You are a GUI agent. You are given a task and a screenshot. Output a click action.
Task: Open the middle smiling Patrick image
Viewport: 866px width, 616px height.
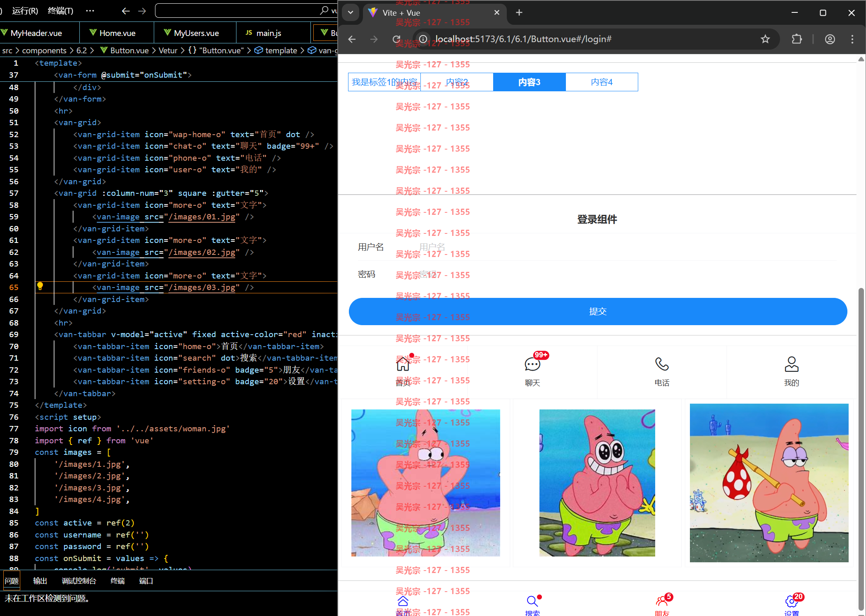[597, 483]
